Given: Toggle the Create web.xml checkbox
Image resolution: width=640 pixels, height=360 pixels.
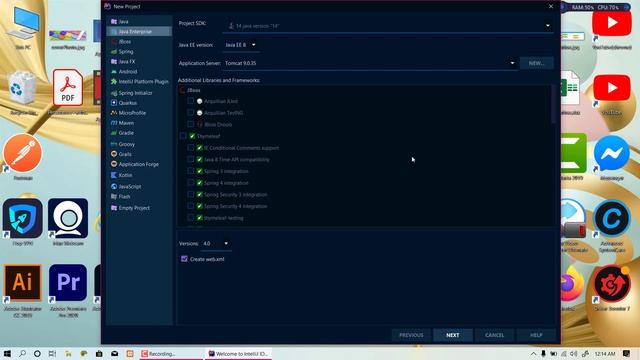Looking at the screenshot, I should [184, 259].
